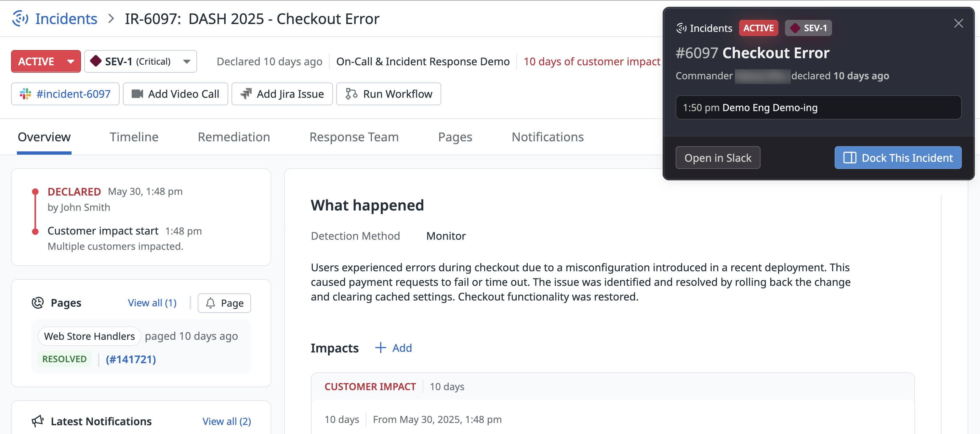Open the ACTIVE status dropdown
The image size is (980, 434).
pos(46,61)
